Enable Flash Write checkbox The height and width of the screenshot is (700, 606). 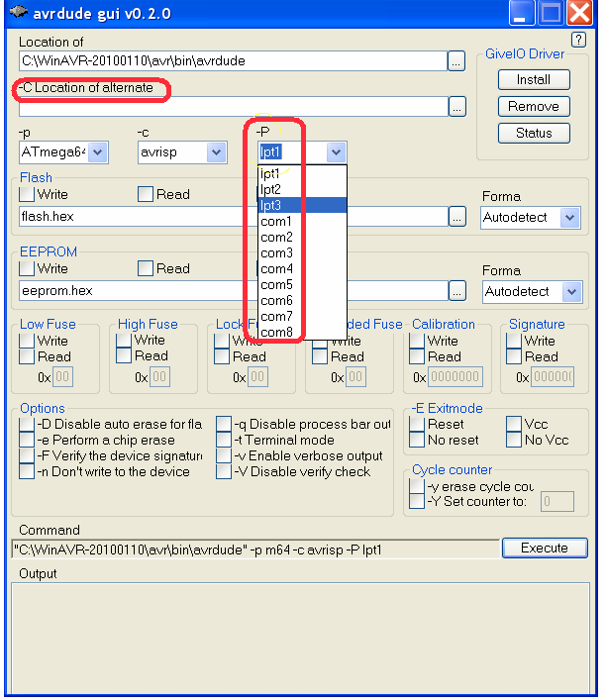point(27,194)
